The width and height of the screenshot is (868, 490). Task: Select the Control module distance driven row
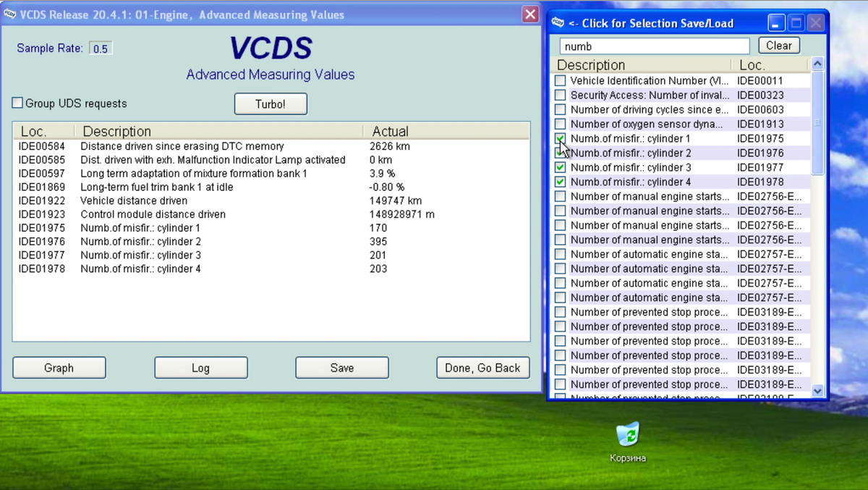click(x=271, y=214)
